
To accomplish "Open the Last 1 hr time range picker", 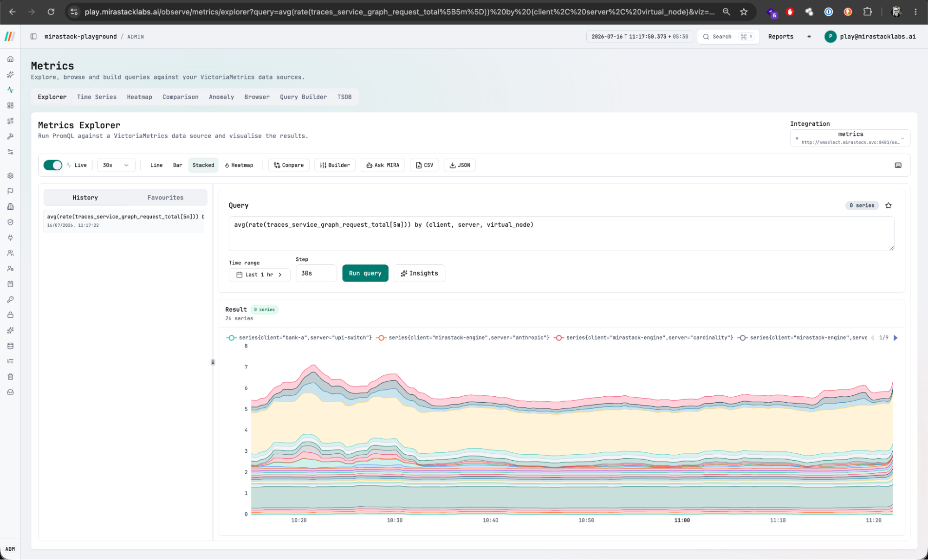I will coord(260,275).
